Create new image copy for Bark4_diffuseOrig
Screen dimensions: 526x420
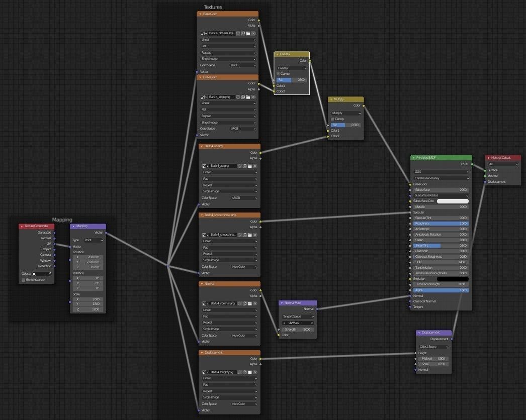click(x=243, y=34)
